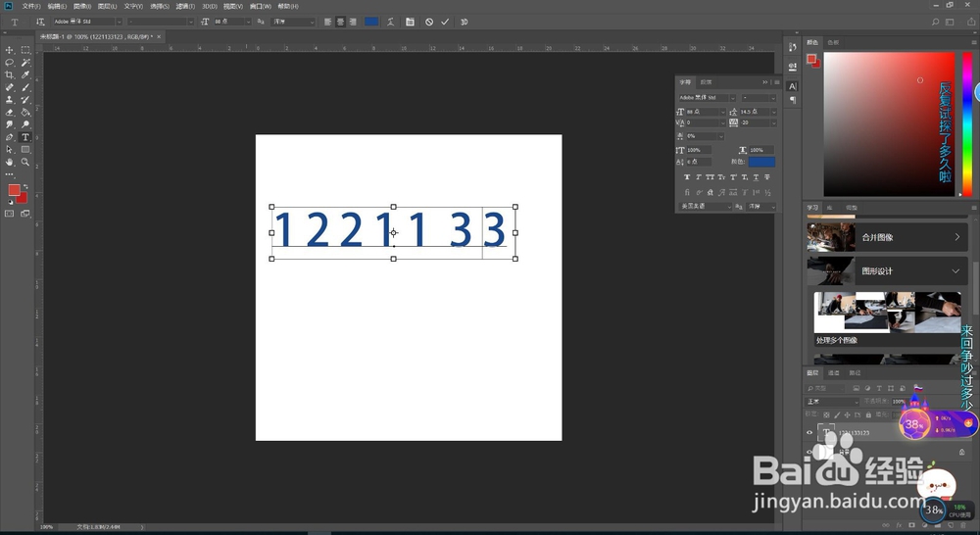Screen dimensions: 980x535
Task: Align text right in options bar
Action: coord(353,22)
